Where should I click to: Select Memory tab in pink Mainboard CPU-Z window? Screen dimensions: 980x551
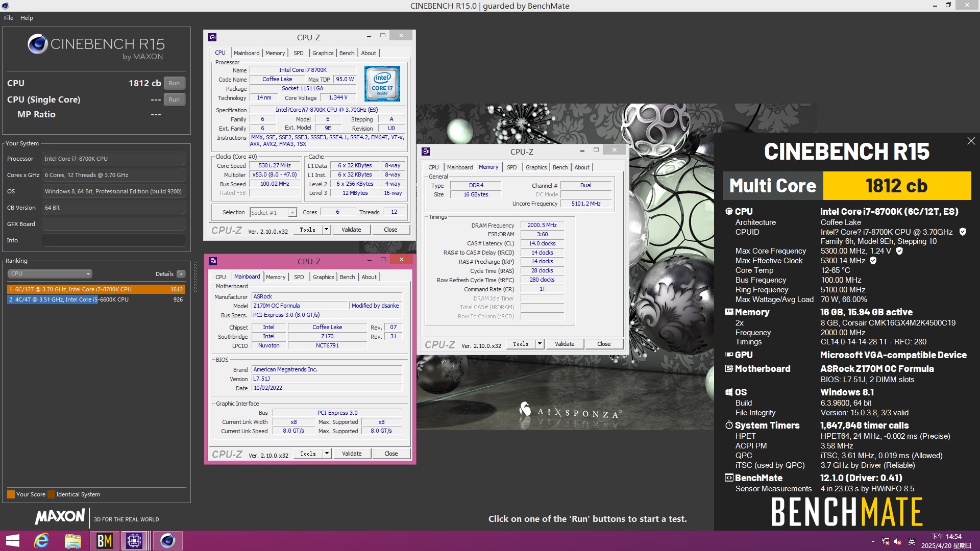(x=276, y=277)
